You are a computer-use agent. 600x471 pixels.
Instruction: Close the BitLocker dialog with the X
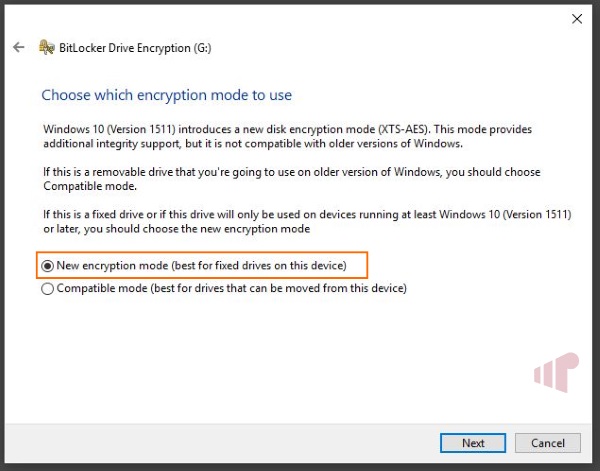[x=577, y=19]
